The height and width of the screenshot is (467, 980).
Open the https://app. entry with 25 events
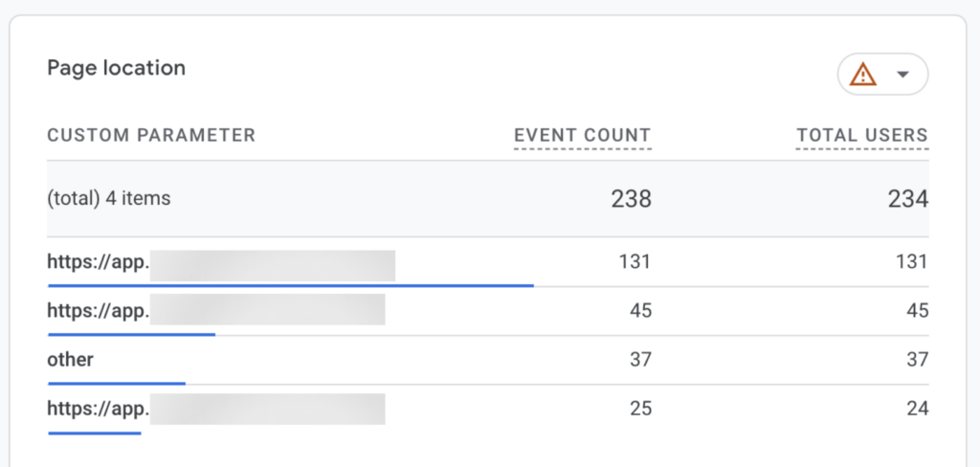click(99, 409)
